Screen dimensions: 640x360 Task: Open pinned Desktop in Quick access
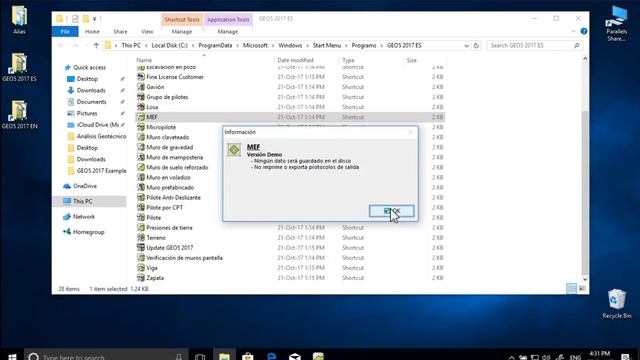[87, 79]
